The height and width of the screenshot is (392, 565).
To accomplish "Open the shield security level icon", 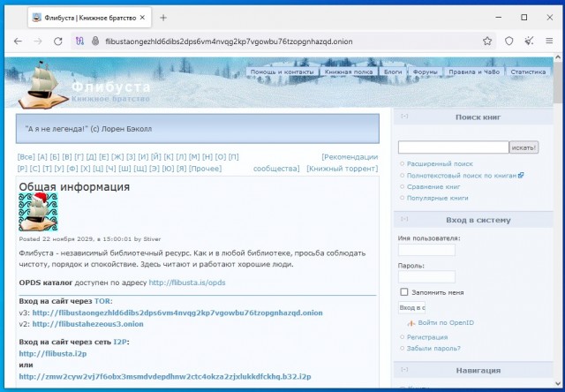I will pos(508,41).
